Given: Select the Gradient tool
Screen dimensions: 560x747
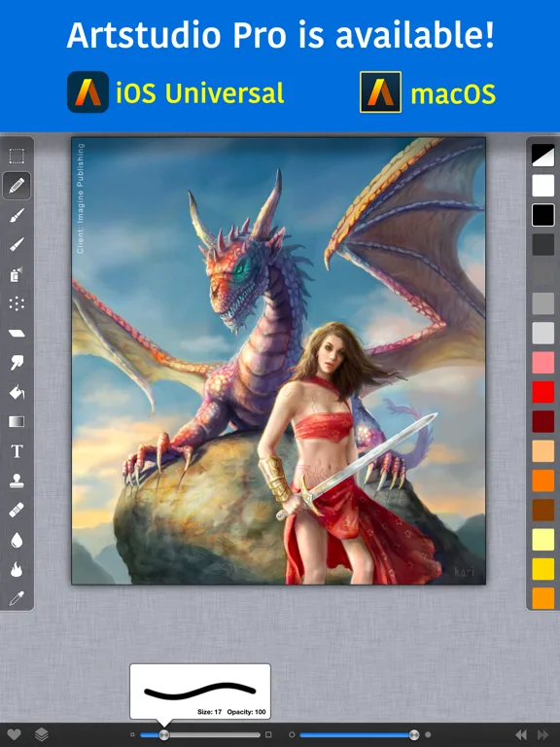Looking at the screenshot, I should [17, 421].
